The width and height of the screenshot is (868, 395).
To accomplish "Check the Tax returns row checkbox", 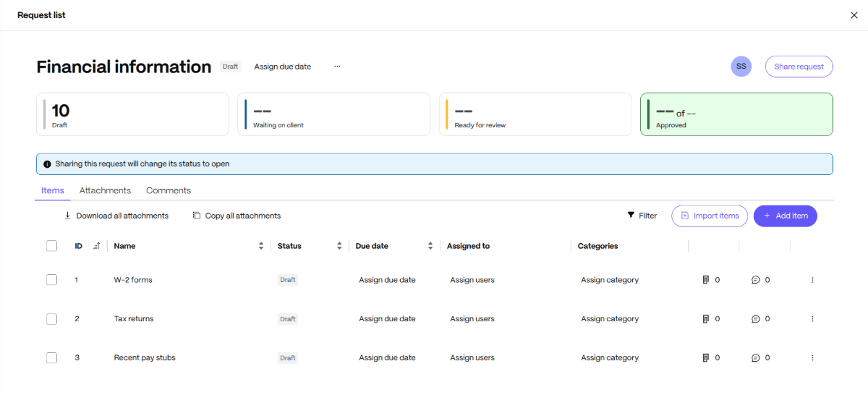I will [x=51, y=319].
